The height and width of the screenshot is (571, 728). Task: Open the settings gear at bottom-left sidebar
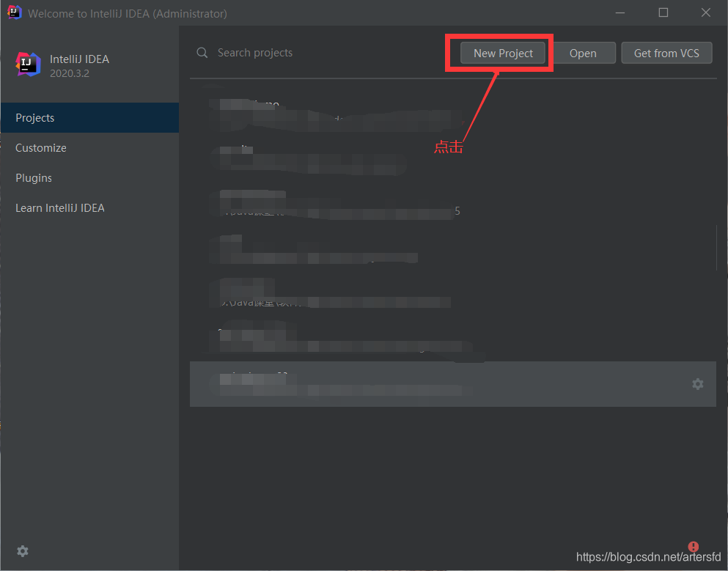pos(22,551)
